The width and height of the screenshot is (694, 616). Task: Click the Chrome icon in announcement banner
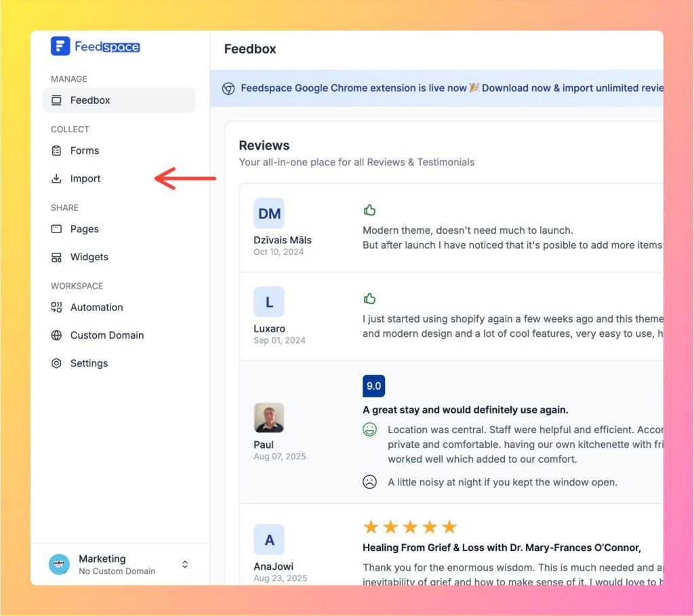point(228,88)
